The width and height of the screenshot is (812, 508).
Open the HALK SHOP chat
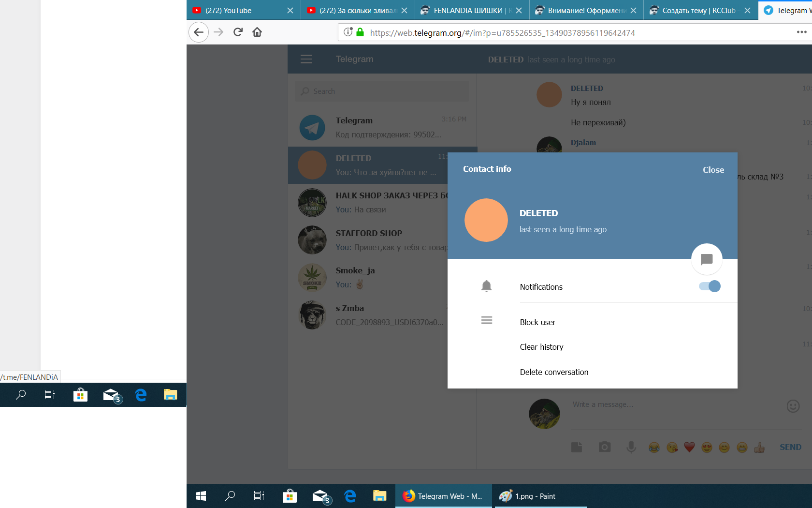click(x=368, y=203)
